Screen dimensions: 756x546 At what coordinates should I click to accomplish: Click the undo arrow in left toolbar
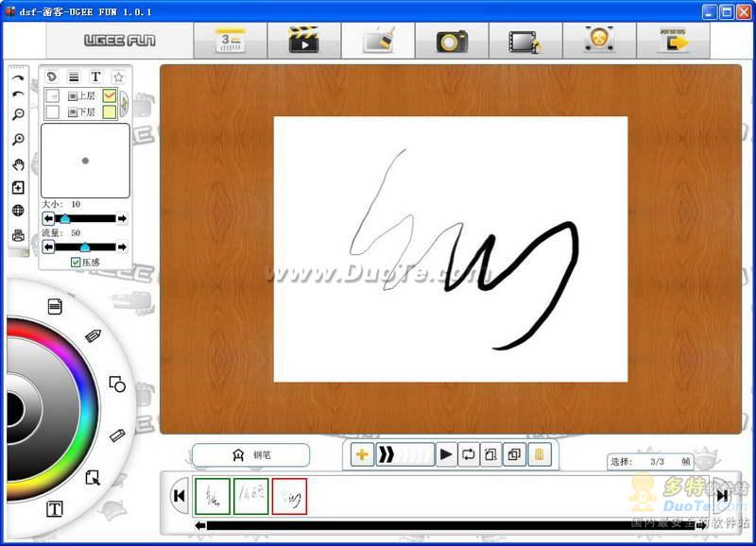(x=18, y=94)
